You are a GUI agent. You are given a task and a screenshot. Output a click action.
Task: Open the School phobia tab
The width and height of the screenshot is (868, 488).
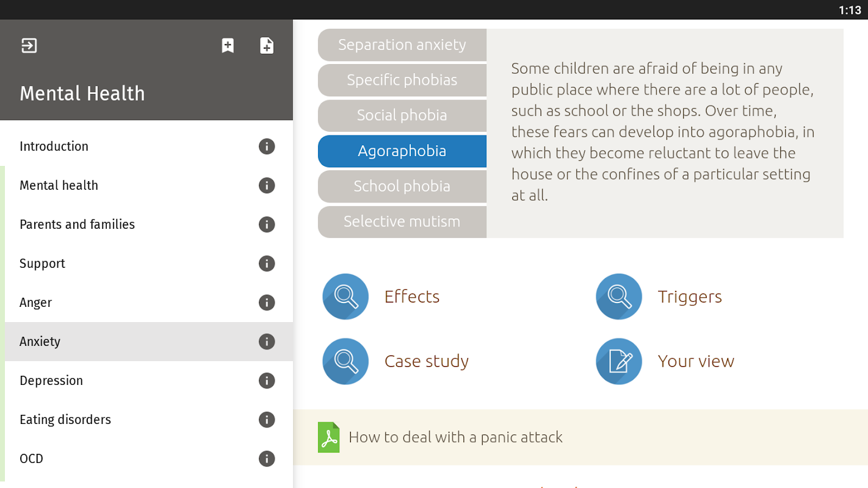point(402,186)
